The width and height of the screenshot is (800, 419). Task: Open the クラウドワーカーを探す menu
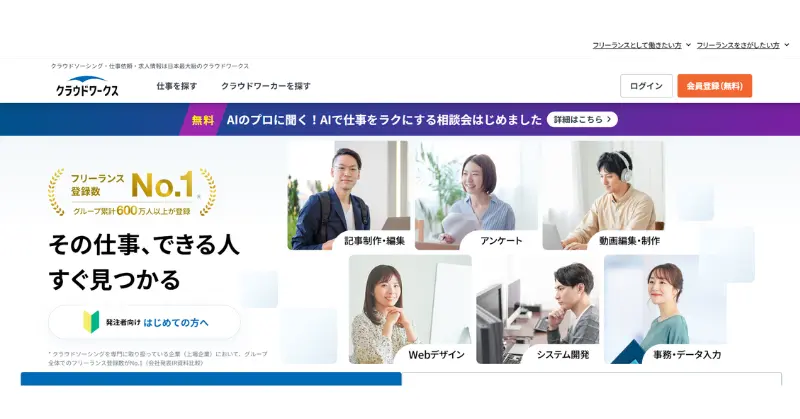(x=265, y=86)
